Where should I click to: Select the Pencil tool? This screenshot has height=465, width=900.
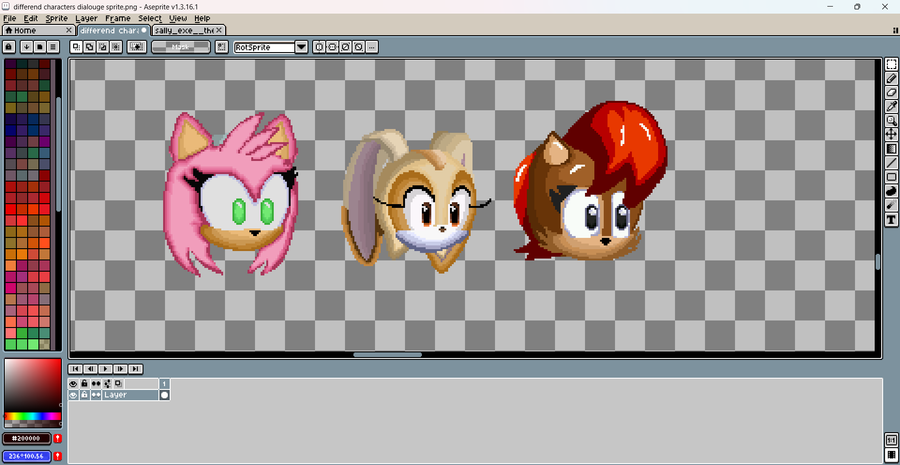(891, 78)
